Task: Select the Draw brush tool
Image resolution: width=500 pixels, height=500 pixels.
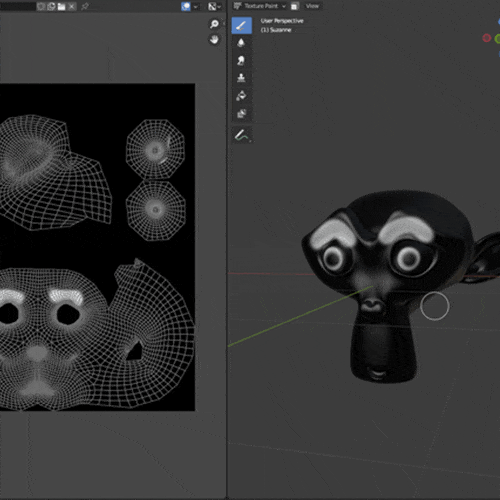Action: 242,25
